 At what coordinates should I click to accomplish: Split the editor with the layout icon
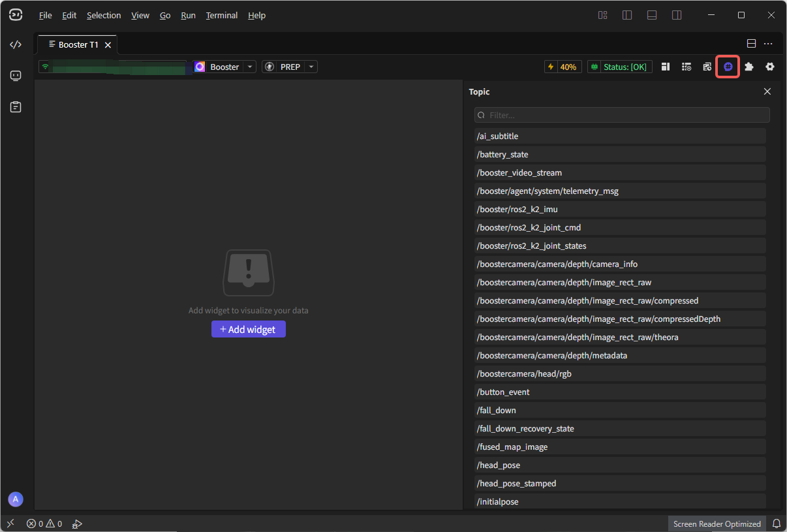pyautogui.click(x=751, y=44)
